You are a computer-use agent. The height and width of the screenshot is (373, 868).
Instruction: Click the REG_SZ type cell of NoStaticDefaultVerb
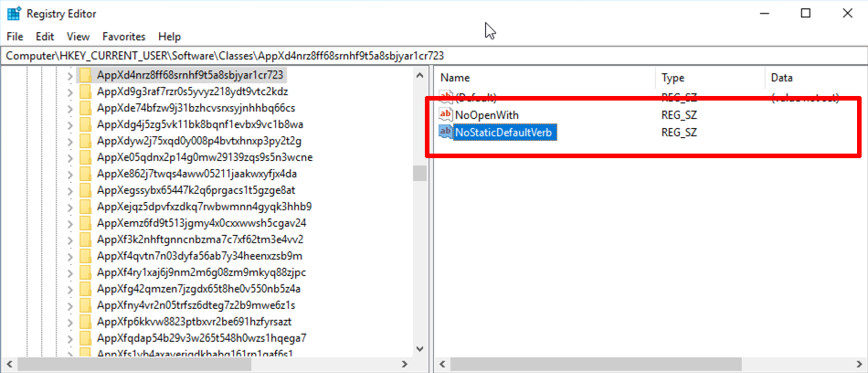coord(679,133)
